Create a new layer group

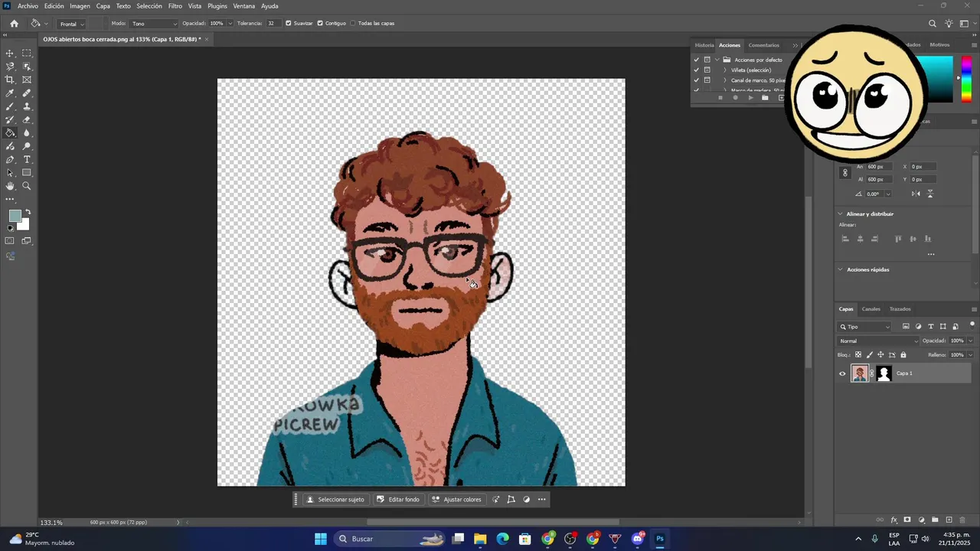(935, 520)
